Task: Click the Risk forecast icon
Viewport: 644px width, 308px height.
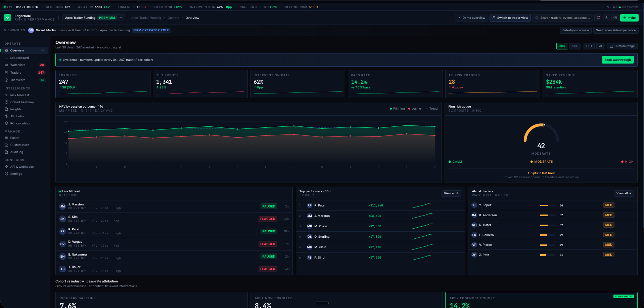Action: click(x=6, y=95)
